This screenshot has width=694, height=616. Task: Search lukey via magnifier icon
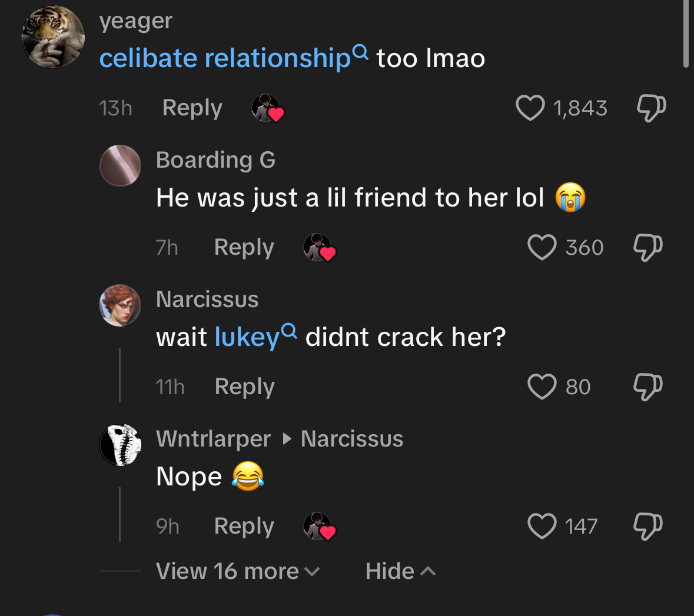[289, 331]
